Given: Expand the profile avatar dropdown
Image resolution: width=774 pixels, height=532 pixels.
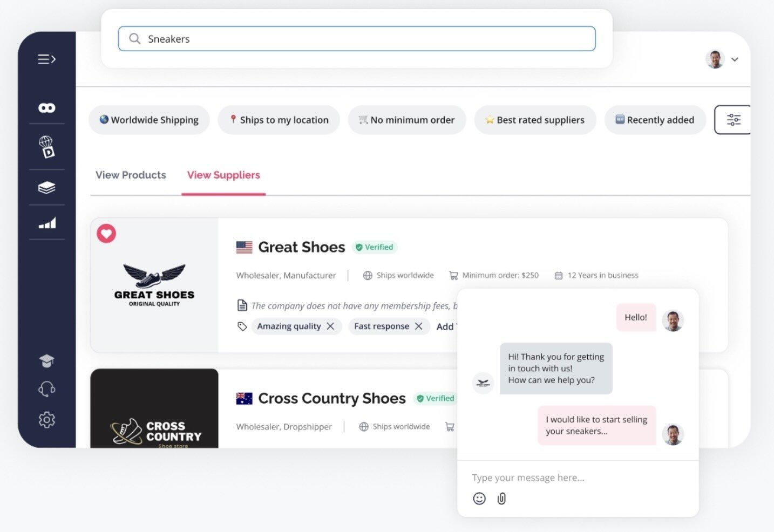Looking at the screenshot, I should [x=723, y=59].
